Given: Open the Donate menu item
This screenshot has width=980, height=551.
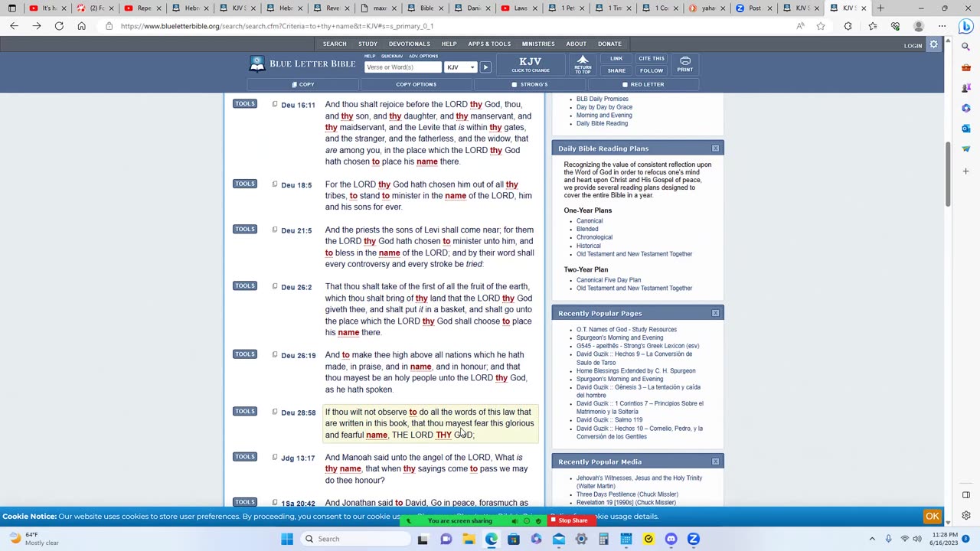Looking at the screenshot, I should [x=609, y=44].
